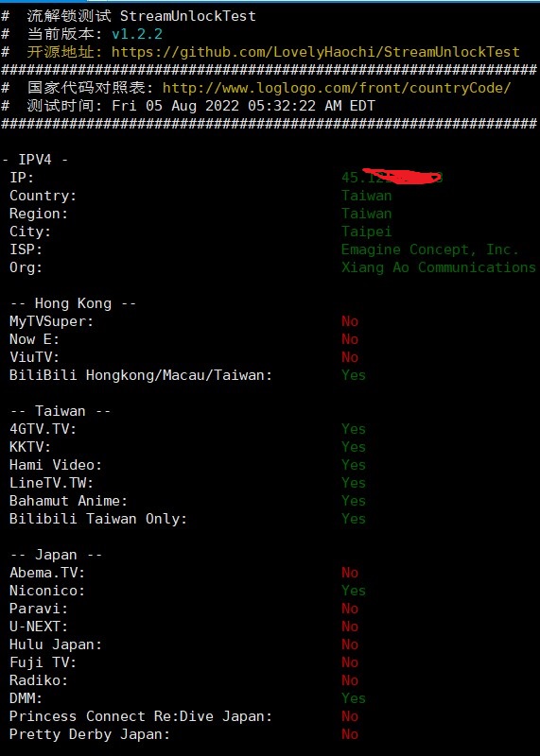Click the Abema.TV No result
The image size is (540, 756).
(x=350, y=573)
